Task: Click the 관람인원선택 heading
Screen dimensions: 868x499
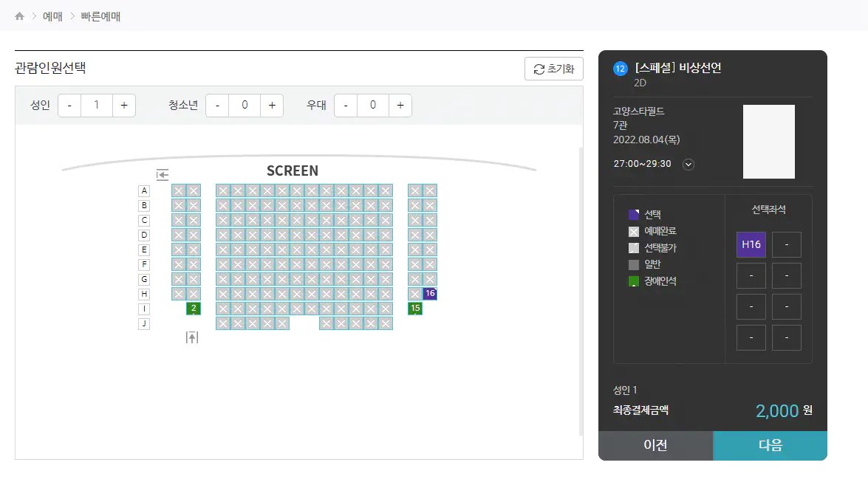Action: 50,68
